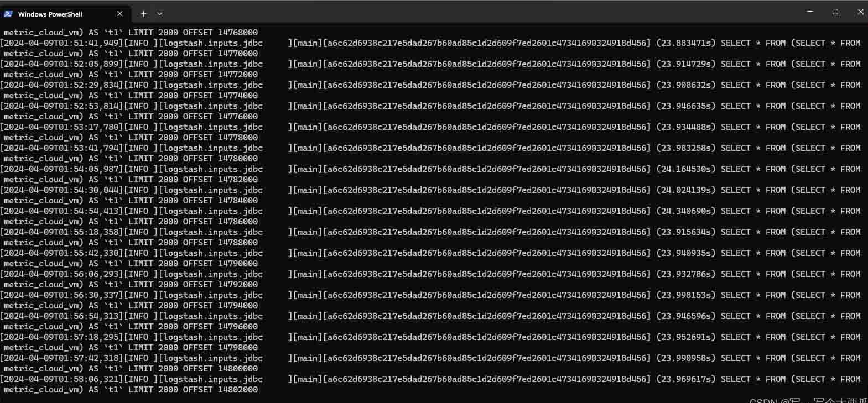
Task: Click empty title bar area beside tabs
Action: click(470, 12)
